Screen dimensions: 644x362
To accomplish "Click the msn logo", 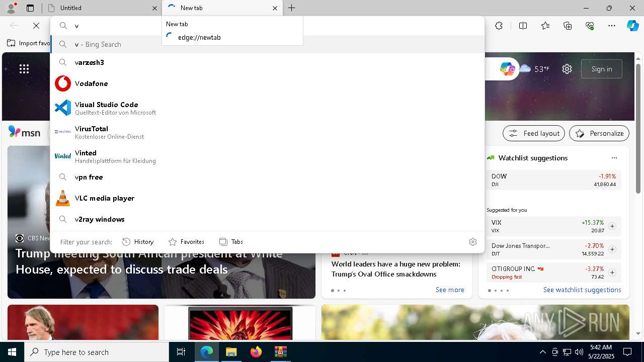I will pyautogui.click(x=24, y=133).
